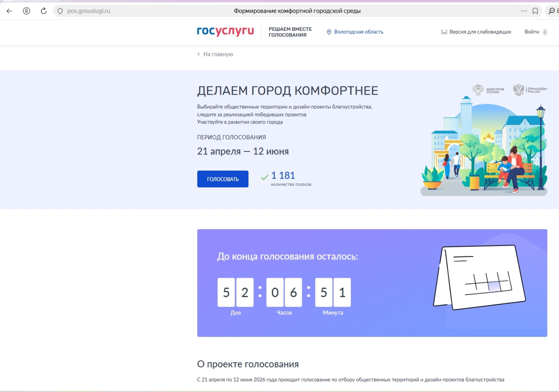Bookmark this page using the bookmark icon
Screen dimensions: 559x392
(x=535, y=11)
